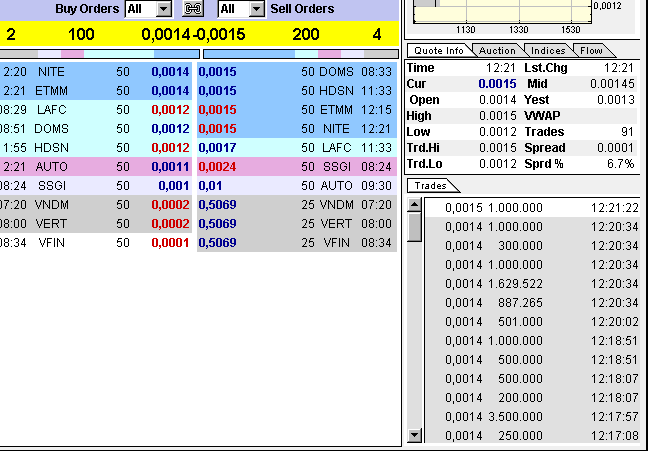The image size is (651, 452).
Task: Click the trades list scroll down arrow
Action: click(x=414, y=435)
